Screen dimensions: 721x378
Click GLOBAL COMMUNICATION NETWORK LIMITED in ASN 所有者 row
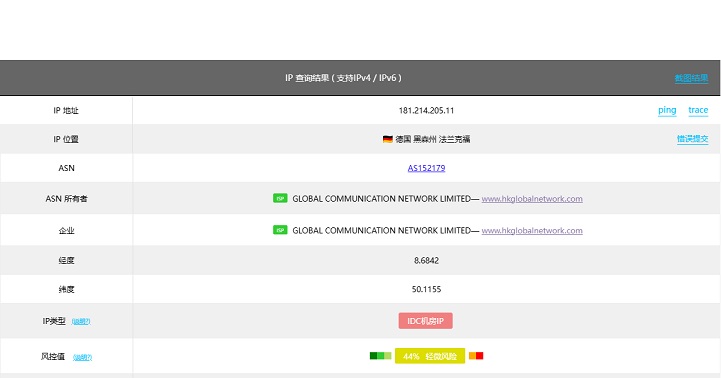[x=381, y=199]
